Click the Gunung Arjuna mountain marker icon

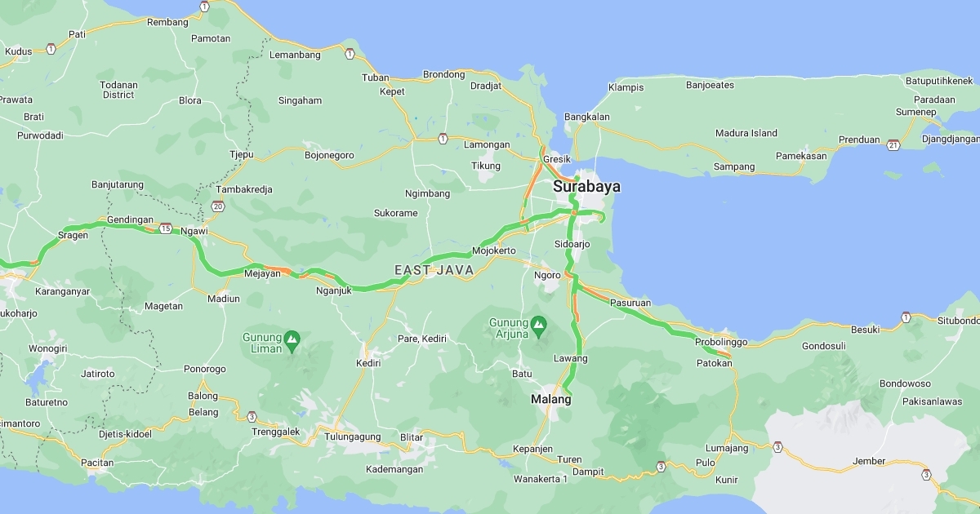coord(538,323)
